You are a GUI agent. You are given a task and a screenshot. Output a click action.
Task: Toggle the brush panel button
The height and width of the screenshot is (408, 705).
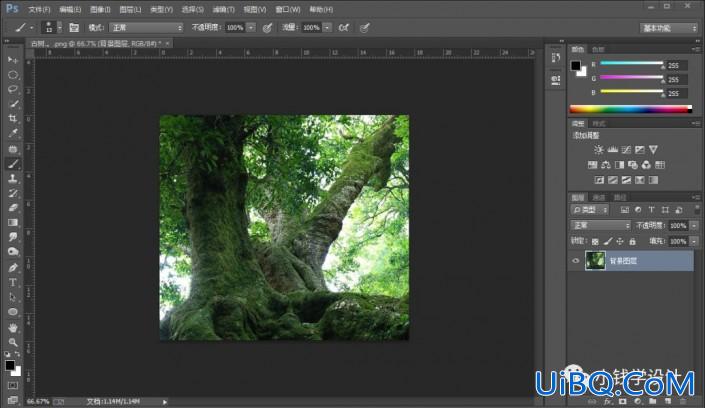click(74, 28)
